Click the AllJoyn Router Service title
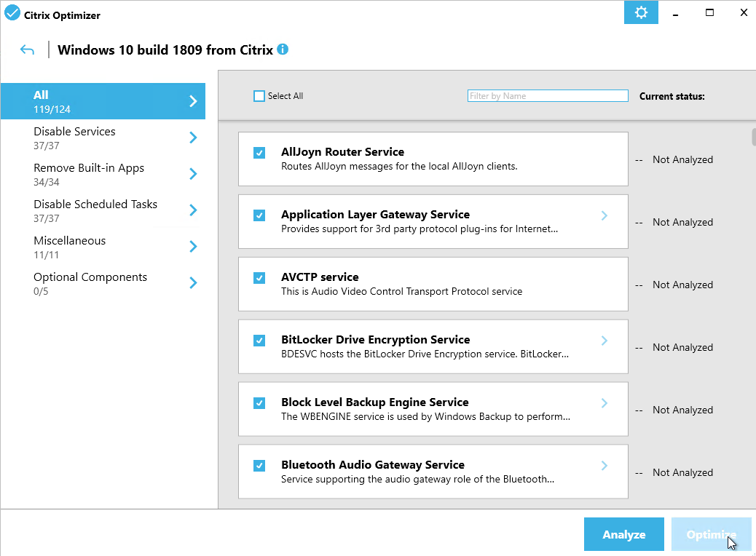The image size is (756, 556). coord(343,152)
